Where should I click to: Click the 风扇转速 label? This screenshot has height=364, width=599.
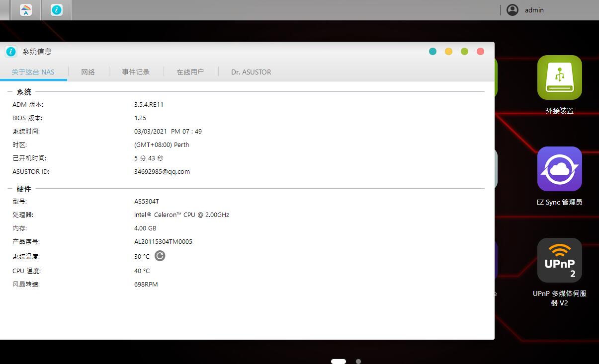coord(26,285)
